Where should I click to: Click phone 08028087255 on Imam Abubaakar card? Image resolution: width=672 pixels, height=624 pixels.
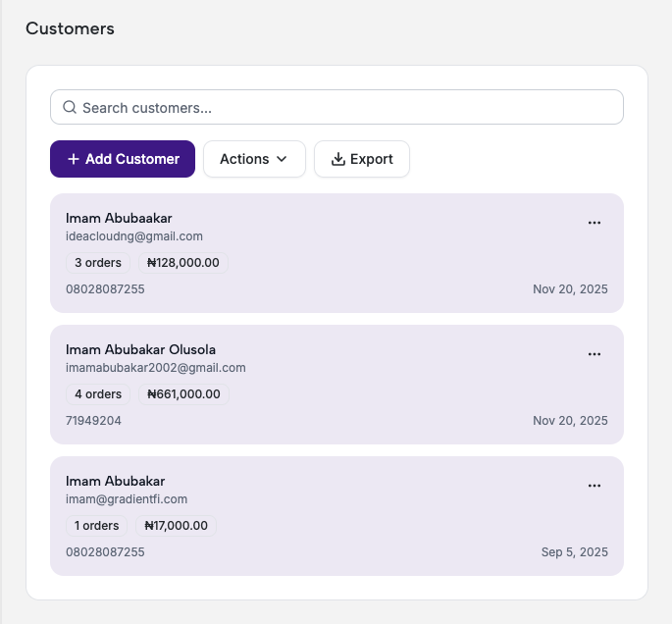[x=105, y=289]
